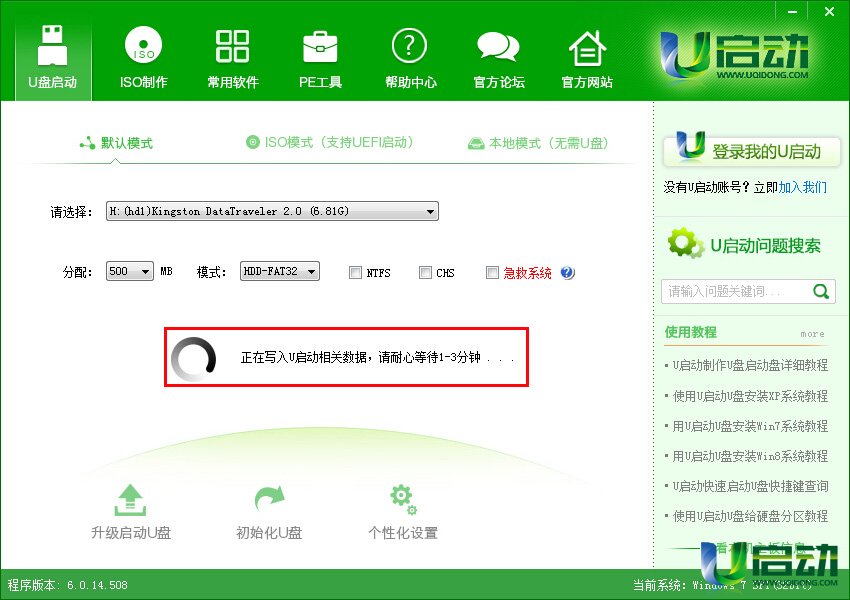Screen dimensions: 850x600
Task: Click the more link beside 使用教程
Action: click(812, 334)
